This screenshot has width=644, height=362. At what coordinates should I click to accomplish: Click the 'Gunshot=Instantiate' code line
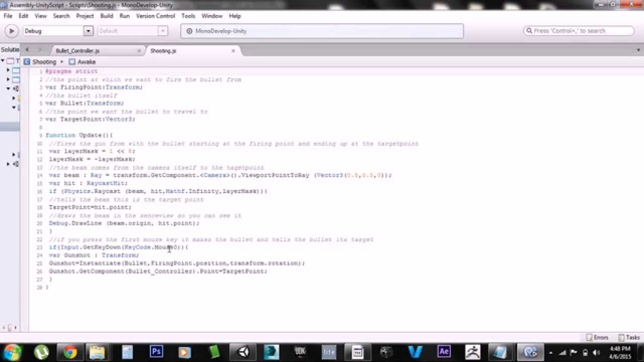tap(177, 263)
